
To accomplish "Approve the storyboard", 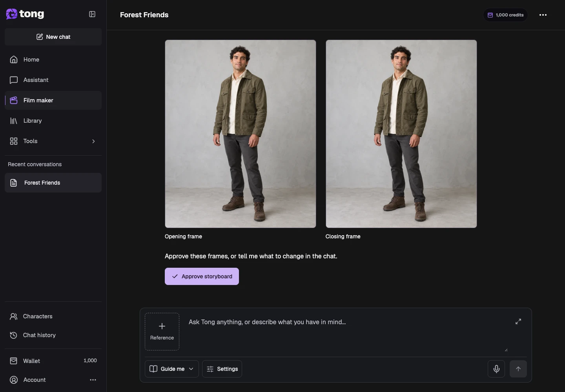I will (x=202, y=276).
